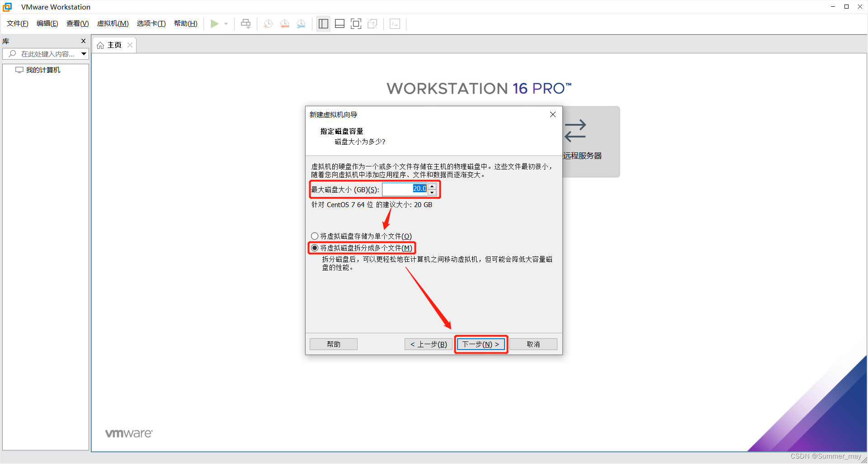Open the 文件(F) menu

click(18, 24)
